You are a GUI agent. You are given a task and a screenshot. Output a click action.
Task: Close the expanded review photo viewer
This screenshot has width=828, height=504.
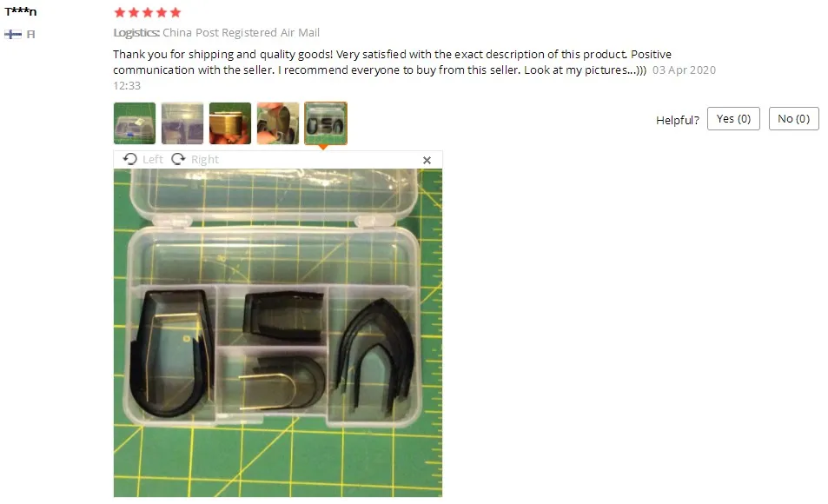tap(427, 160)
